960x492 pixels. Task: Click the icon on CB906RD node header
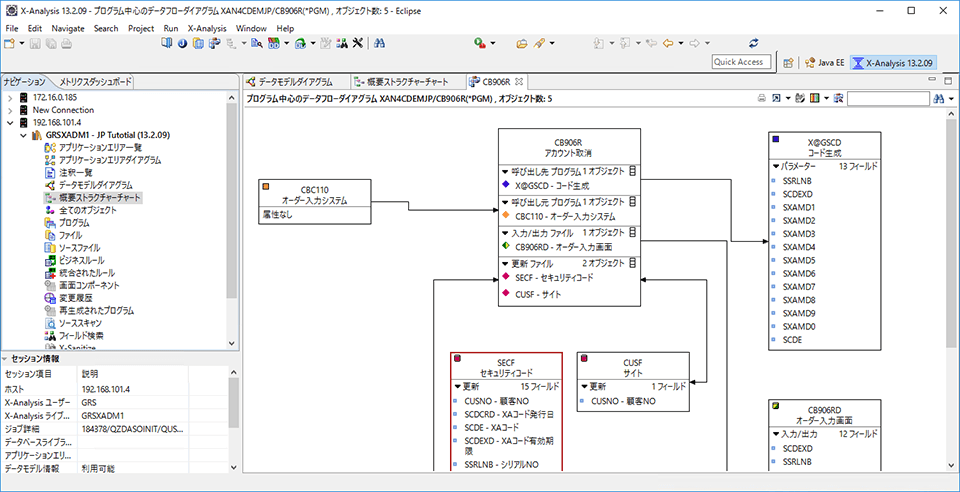[776, 406]
